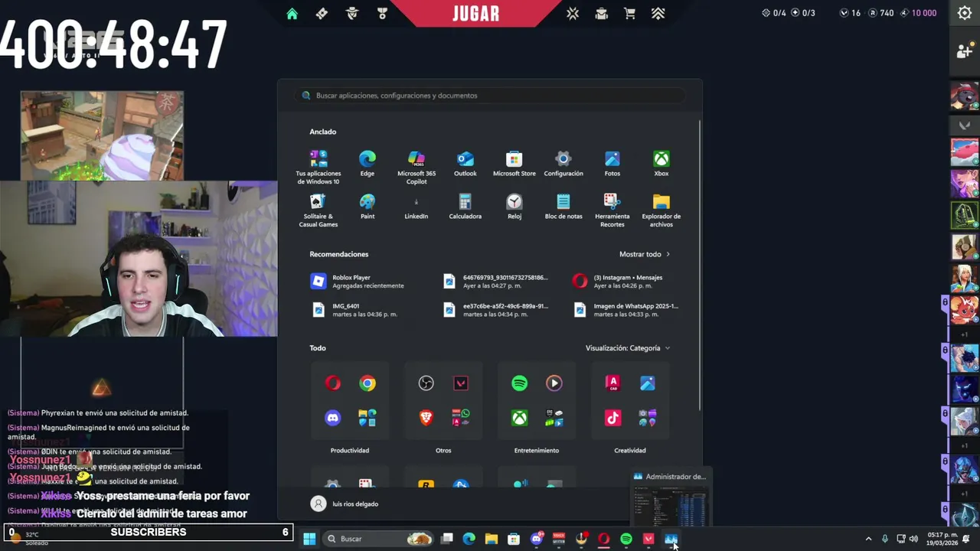This screenshot has height=551, width=980.
Task: Open taskbar clock showing 05:17 p. m.
Action: (942, 539)
